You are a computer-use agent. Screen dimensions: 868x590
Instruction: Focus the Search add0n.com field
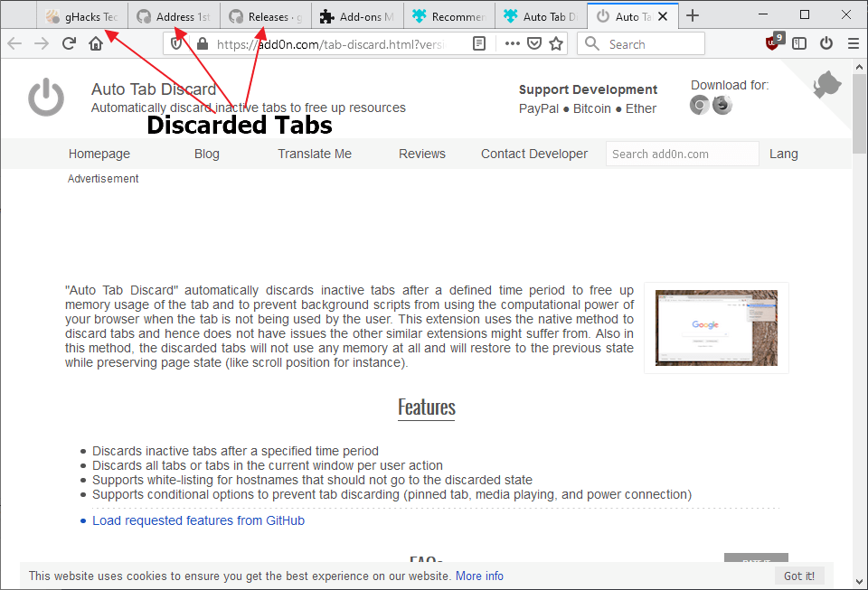pyautogui.click(x=682, y=154)
